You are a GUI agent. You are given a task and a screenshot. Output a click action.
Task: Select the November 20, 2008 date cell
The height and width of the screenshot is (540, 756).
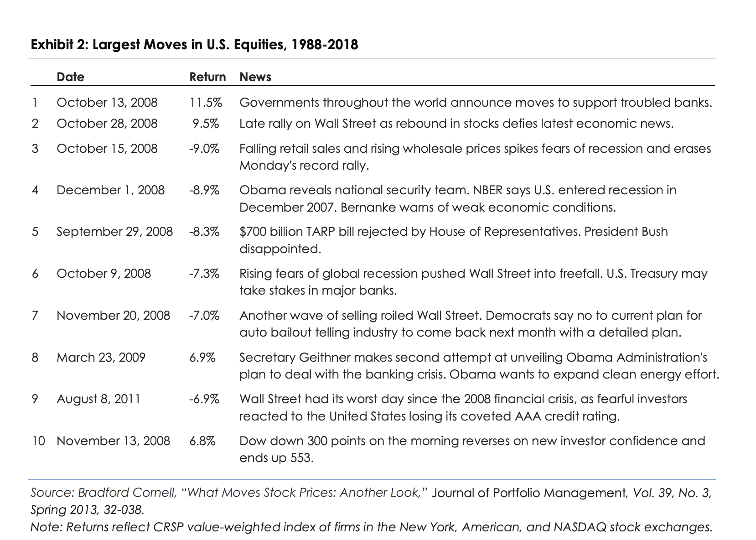(113, 316)
